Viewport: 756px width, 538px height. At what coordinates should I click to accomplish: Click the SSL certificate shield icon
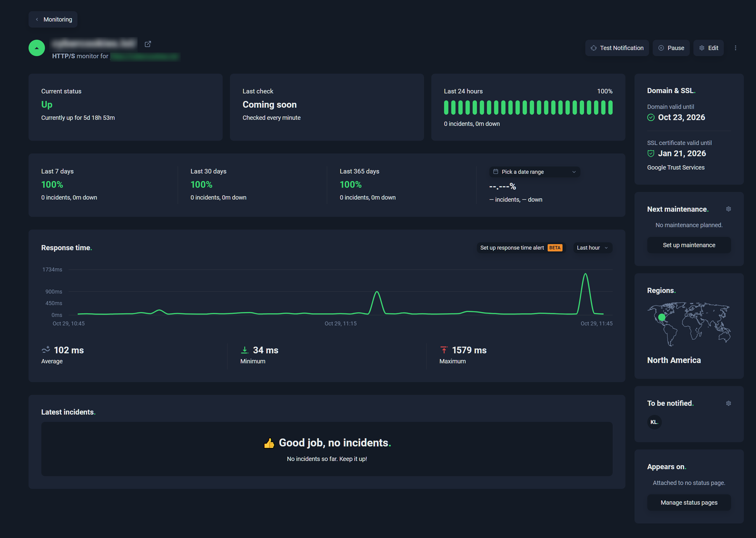coord(651,154)
